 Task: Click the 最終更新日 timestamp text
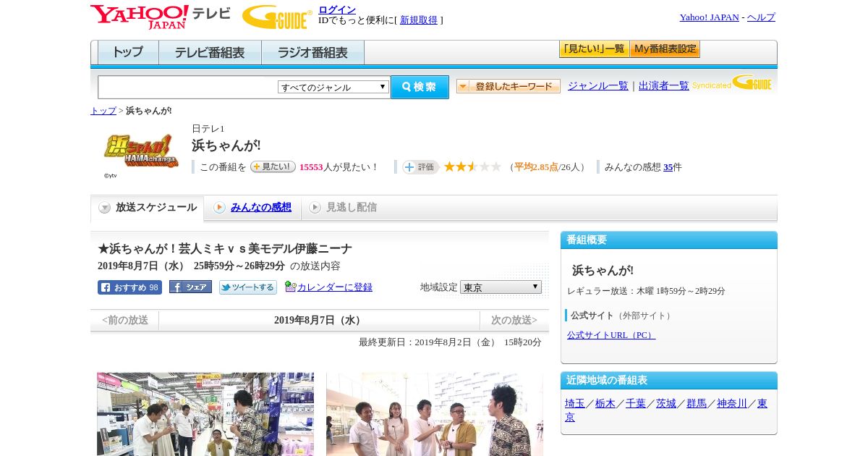pos(450,342)
